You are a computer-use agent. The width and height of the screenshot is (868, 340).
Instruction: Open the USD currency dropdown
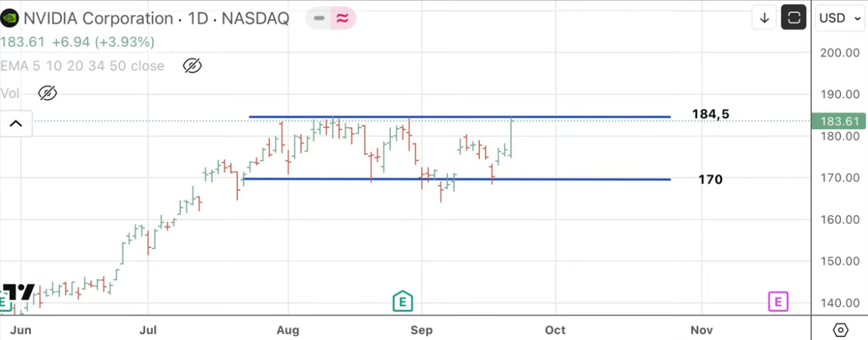tap(840, 18)
